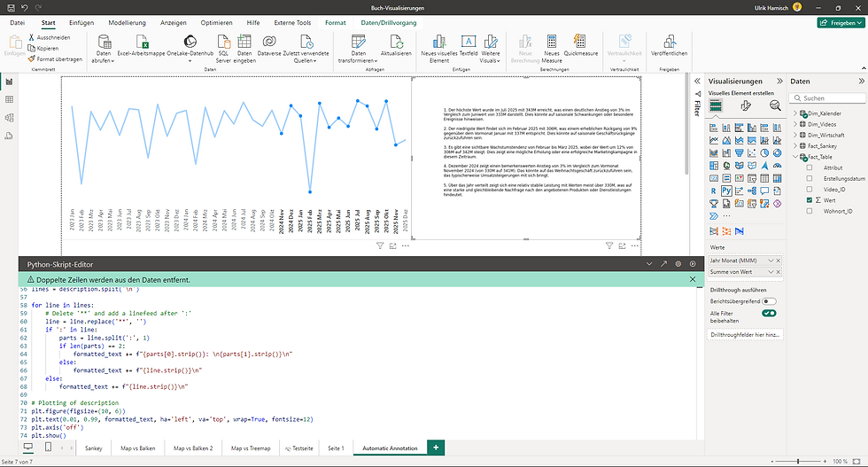868x467 pixels.
Task: Collapse the Python script editor with chevron
Action: [x=649, y=264]
